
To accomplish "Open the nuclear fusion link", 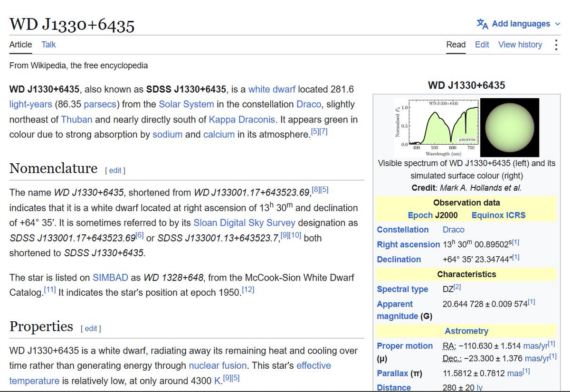I will [218, 365].
